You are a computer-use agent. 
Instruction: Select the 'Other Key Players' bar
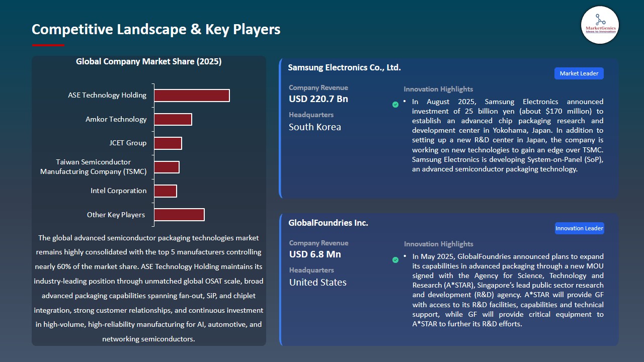(x=179, y=214)
